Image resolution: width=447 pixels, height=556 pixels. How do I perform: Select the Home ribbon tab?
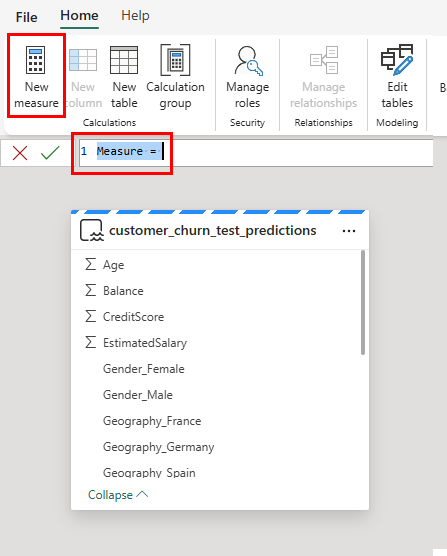pyautogui.click(x=79, y=16)
